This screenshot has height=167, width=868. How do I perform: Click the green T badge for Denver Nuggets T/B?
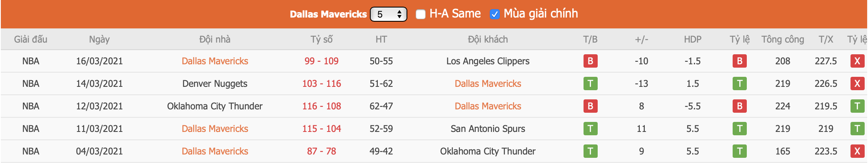tap(590, 84)
